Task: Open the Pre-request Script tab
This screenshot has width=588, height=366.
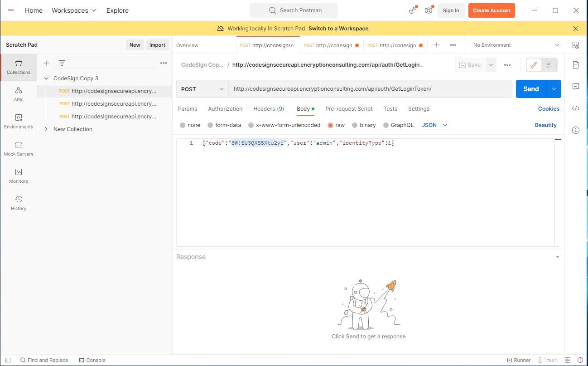Action: click(349, 109)
